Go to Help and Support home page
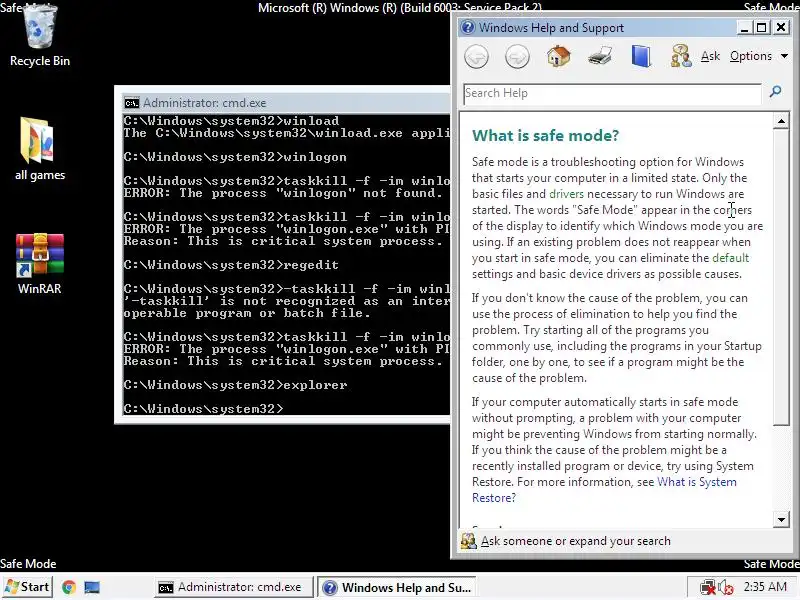This screenshot has width=800, height=600. [x=558, y=56]
